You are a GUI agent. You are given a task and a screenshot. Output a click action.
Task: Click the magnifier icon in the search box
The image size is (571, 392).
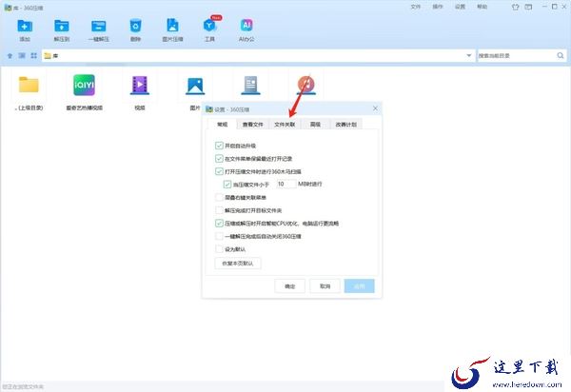[x=561, y=56]
